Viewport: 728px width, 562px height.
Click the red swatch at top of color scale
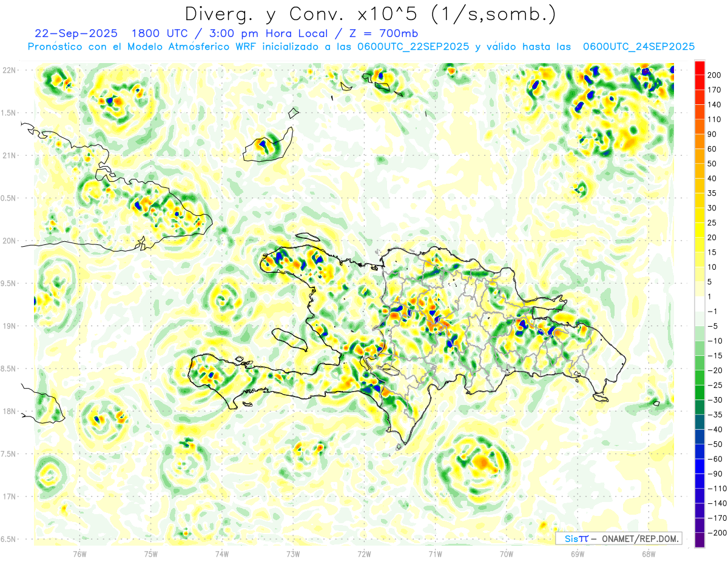click(x=699, y=68)
